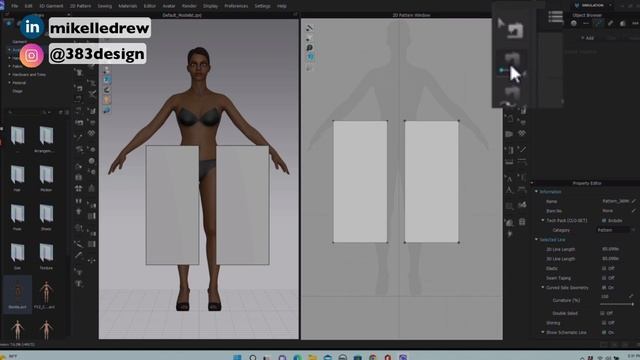The image size is (640, 360).
Task: Select Hardware and Trims in library
Action: point(29,75)
